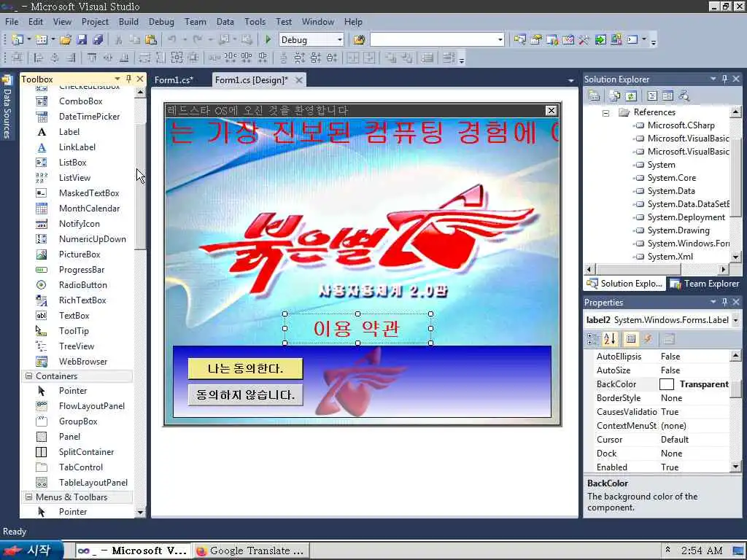Click Show All Files in Solution Explorer

click(614, 96)
